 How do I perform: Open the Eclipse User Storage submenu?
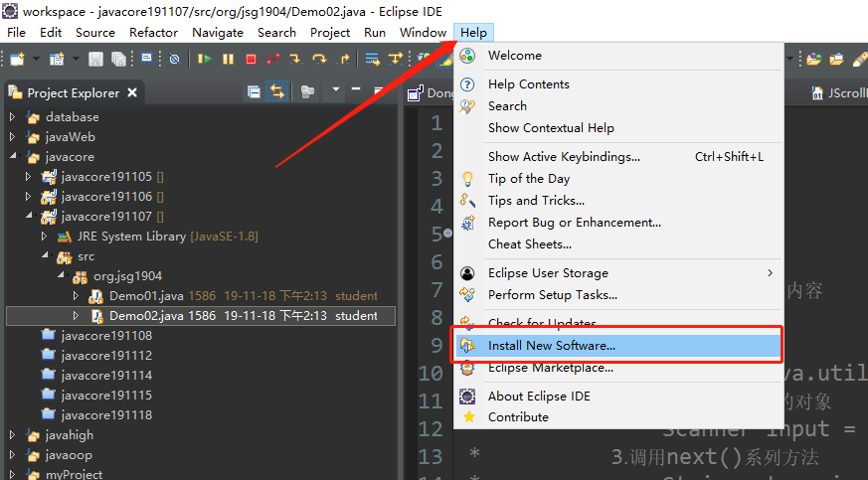point(617,273)
